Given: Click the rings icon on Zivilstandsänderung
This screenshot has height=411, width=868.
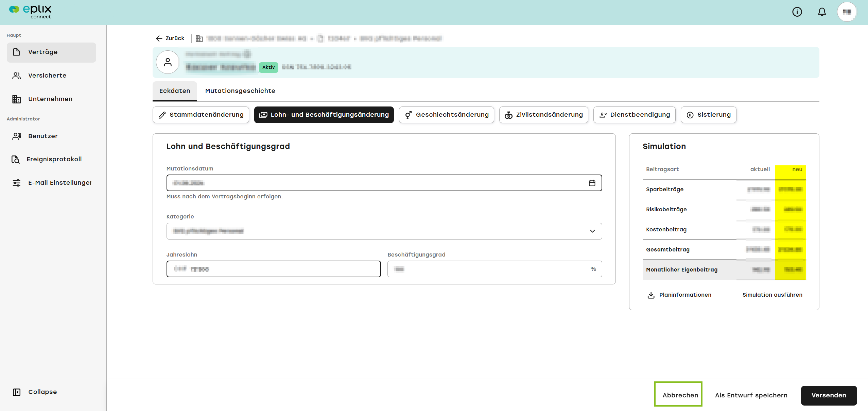Looking at the screenshot, I should (x=508, y=115).
